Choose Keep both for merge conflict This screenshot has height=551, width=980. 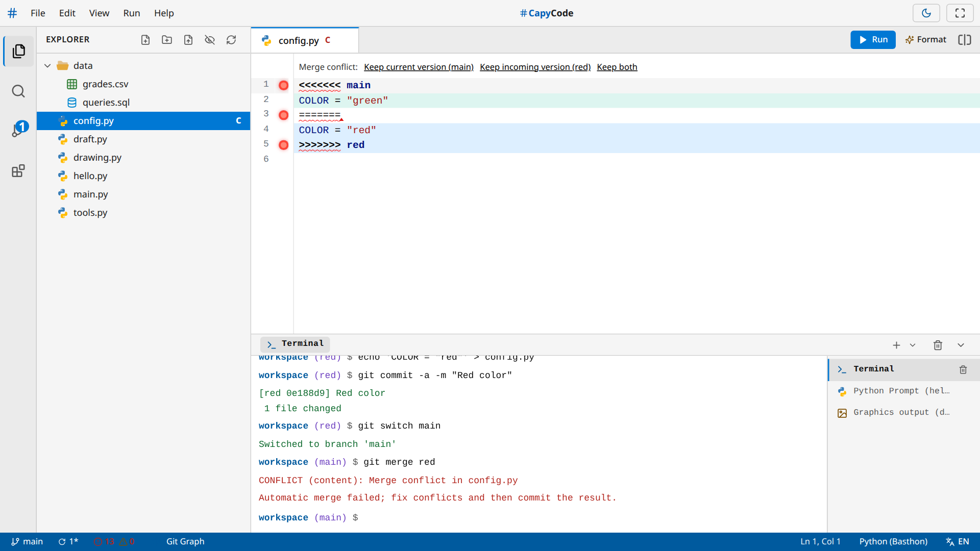617,67
